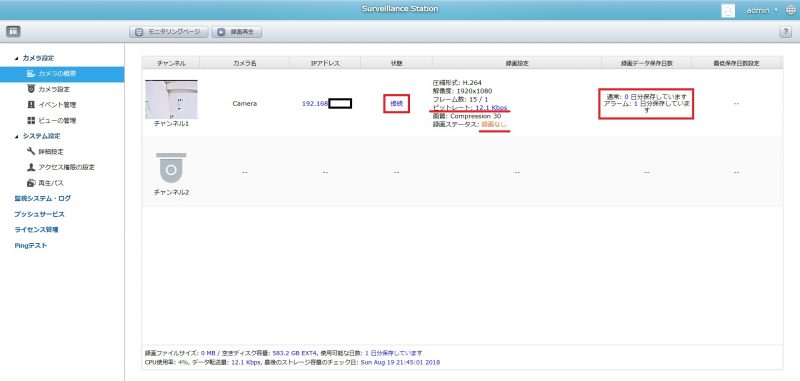Open ライセンス管理 section
Image resolution: width=800 pixels, height=381 pixels.
[x=36, y=230]
